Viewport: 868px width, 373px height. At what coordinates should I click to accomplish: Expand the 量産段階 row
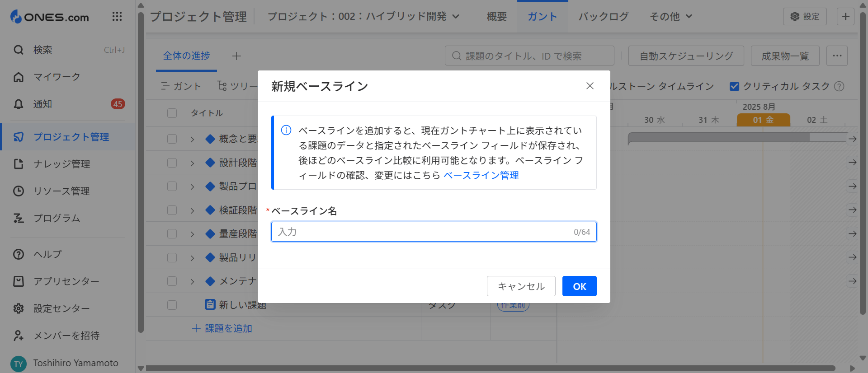pyautogui.click(x=192, y=234)
